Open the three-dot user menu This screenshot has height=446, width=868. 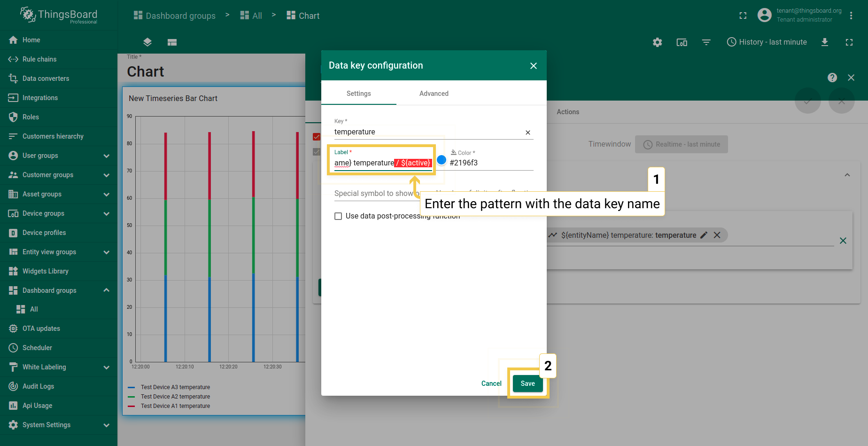851,16
